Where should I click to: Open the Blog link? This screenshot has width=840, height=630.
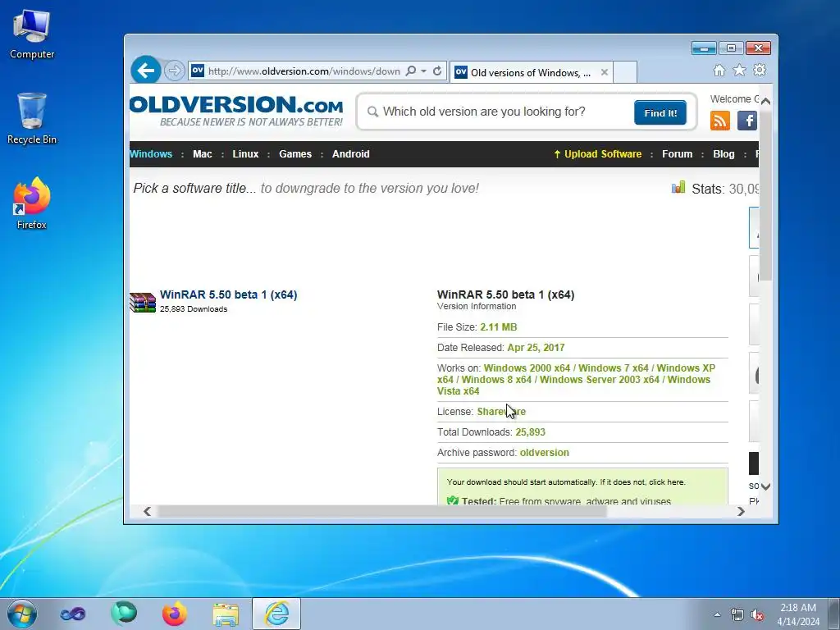pyautogui.click(x=724, y=153)
